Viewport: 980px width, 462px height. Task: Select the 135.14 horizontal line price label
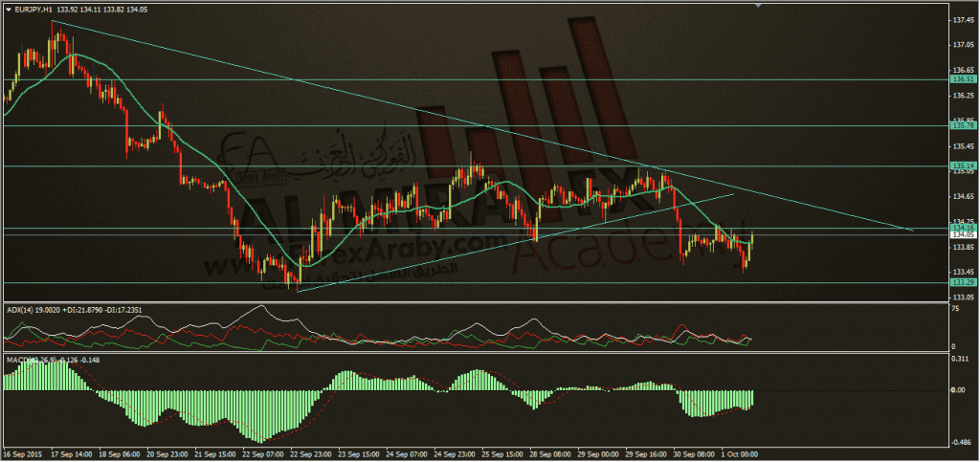[963, 165]
